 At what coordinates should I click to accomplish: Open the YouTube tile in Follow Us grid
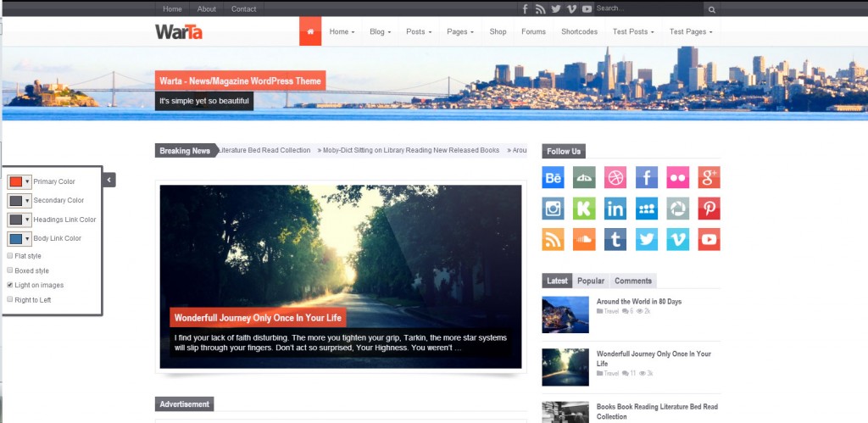[709, 240]
